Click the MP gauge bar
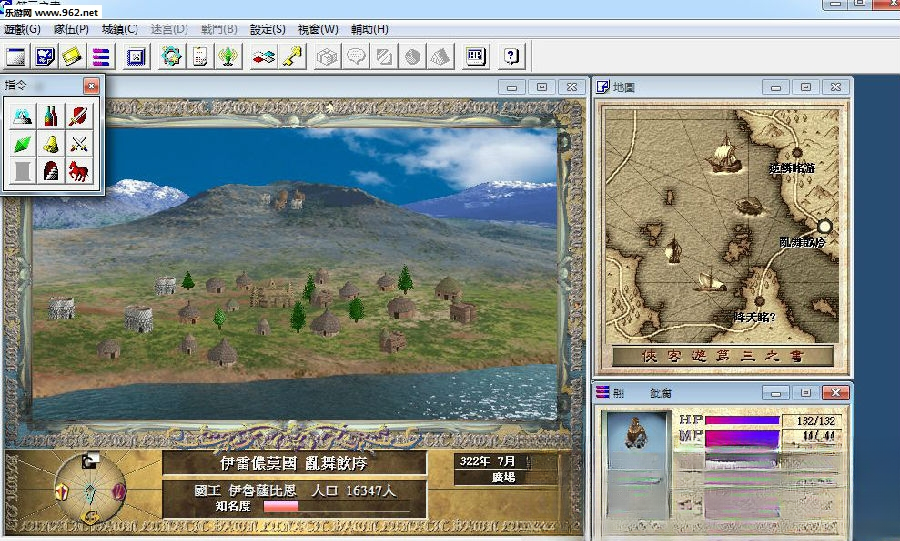The height and width of the screenshot is (541, 900). coord(742,438)
